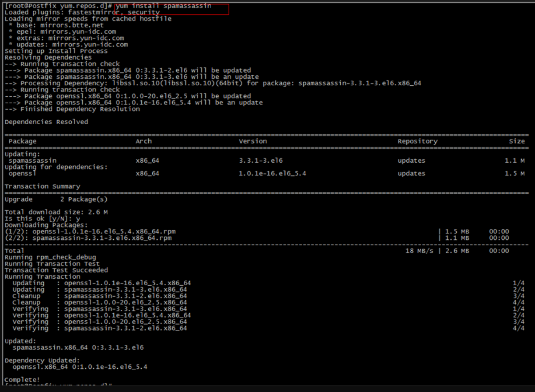This screenshot has height=392, width=535.
Task: Click 'Cleanup : spamassassin-3.3.1-2.el6.x86_64' line
Action: coord(100,296)
